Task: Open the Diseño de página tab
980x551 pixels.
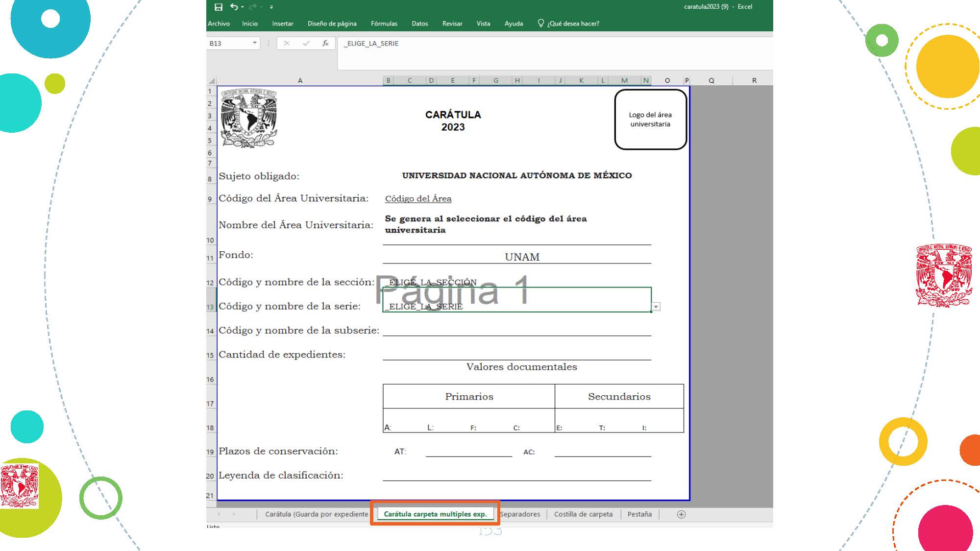Action: (332, 24)
